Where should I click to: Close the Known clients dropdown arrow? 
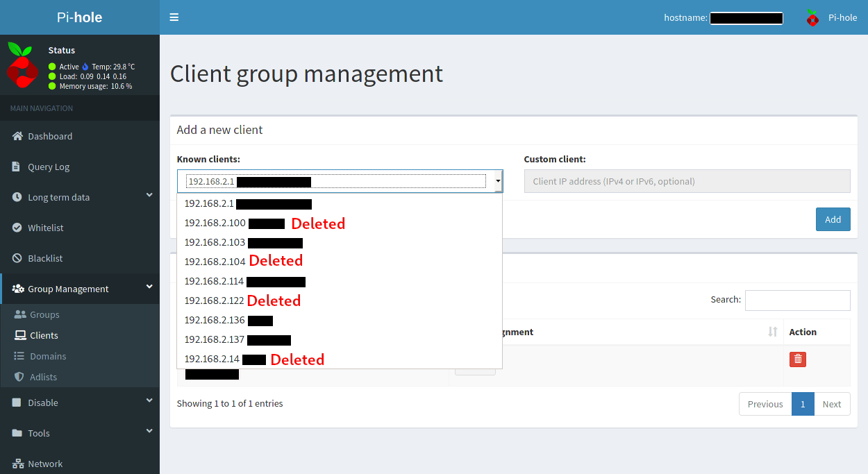pyautogui.click(x=497, y=181)
